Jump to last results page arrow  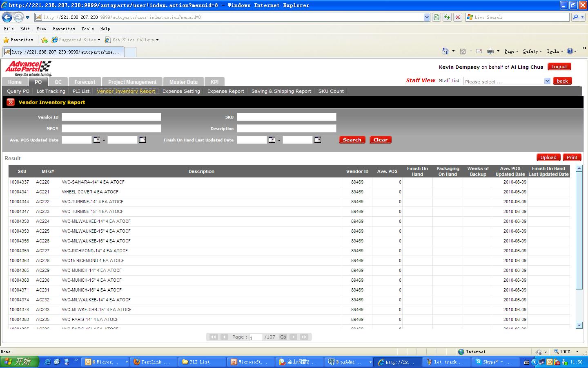click(x=304, y=337)
